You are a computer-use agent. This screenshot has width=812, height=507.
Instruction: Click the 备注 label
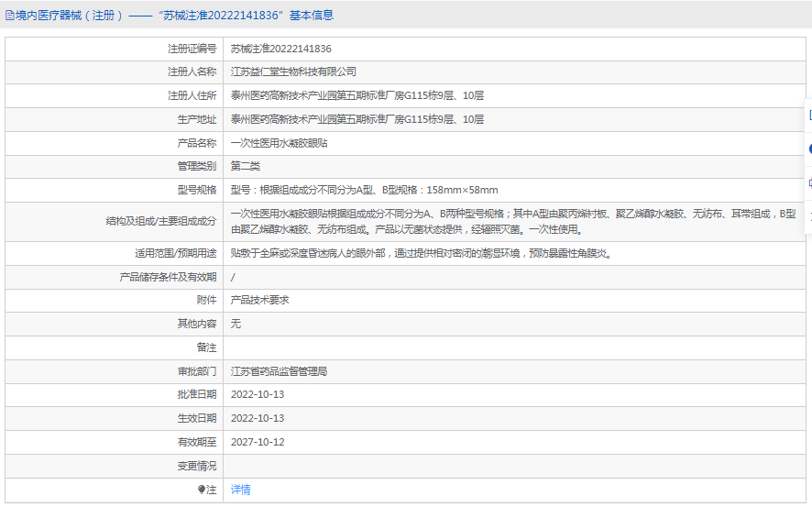coord(206,347)
